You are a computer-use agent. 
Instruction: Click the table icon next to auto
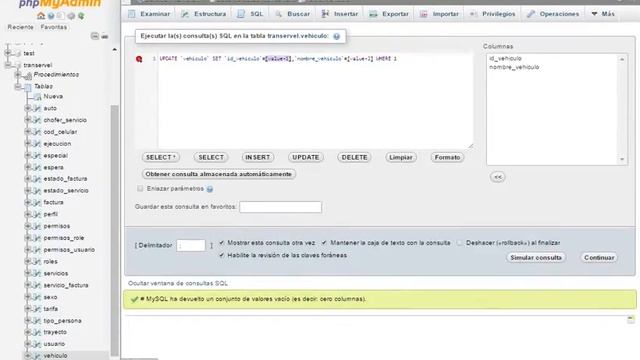tap(37, 109)
